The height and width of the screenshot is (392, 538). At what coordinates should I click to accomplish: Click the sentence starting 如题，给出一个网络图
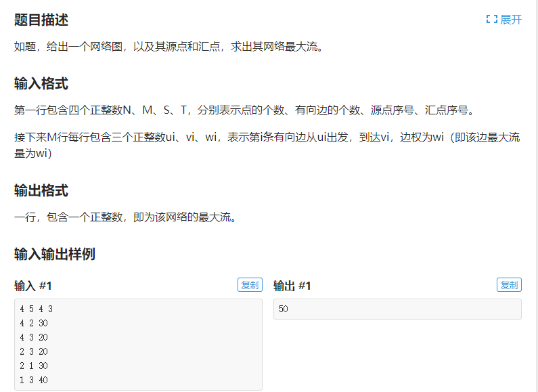click(x=169, y=46)
